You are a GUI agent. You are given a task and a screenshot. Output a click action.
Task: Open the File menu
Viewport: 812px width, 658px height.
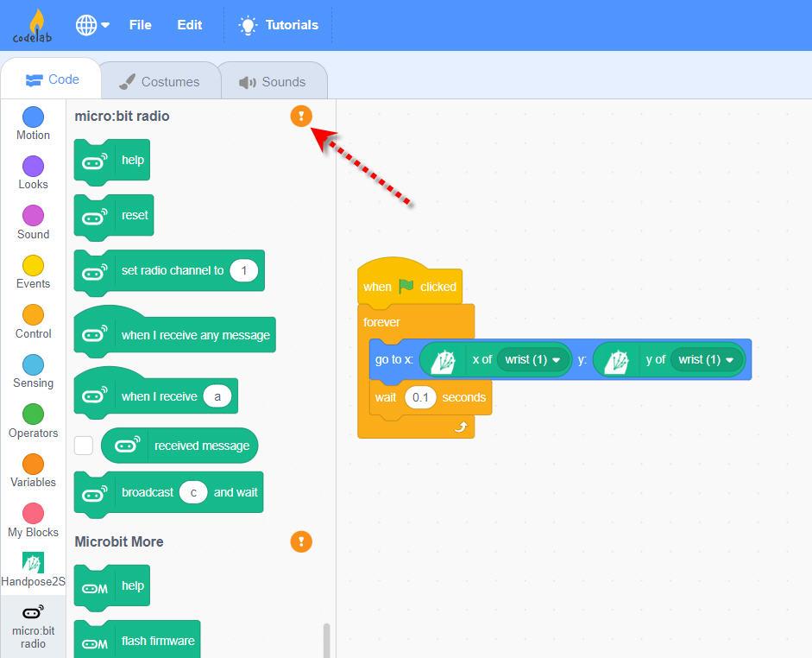pos(141,25)
